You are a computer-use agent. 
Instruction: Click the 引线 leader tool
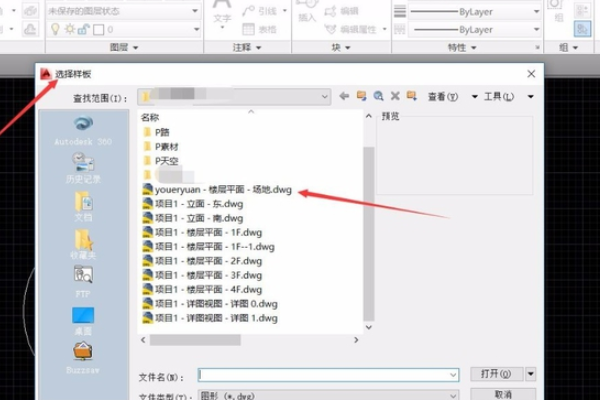264,11
